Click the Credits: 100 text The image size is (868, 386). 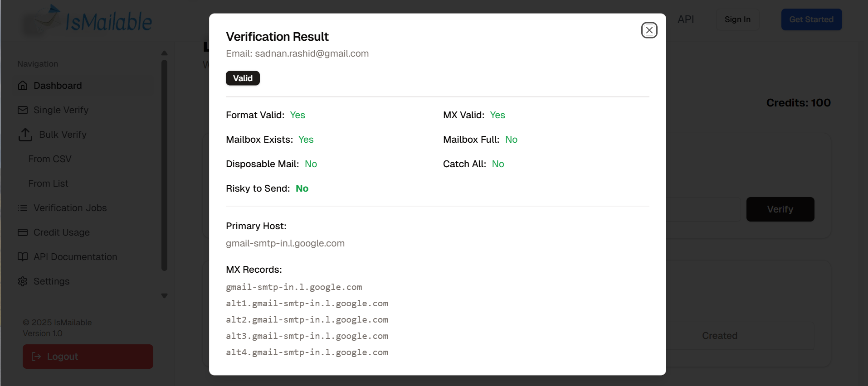[798, 103]
